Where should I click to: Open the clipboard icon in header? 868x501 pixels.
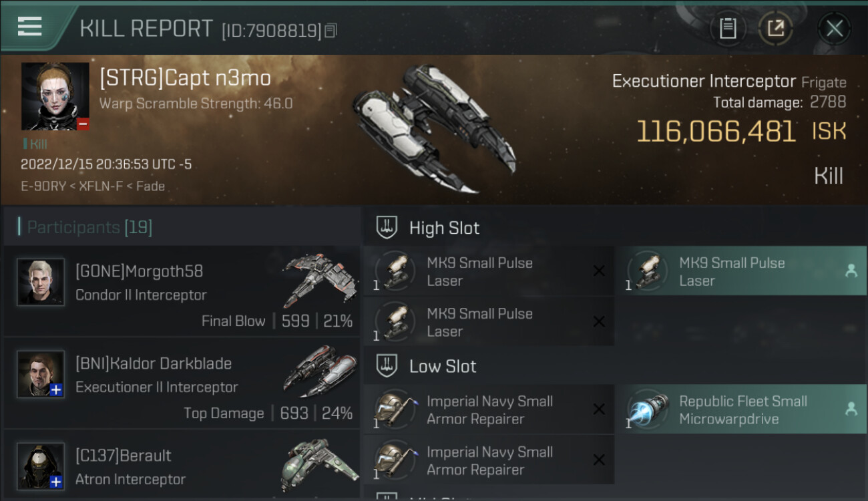(x=728, y=28)
